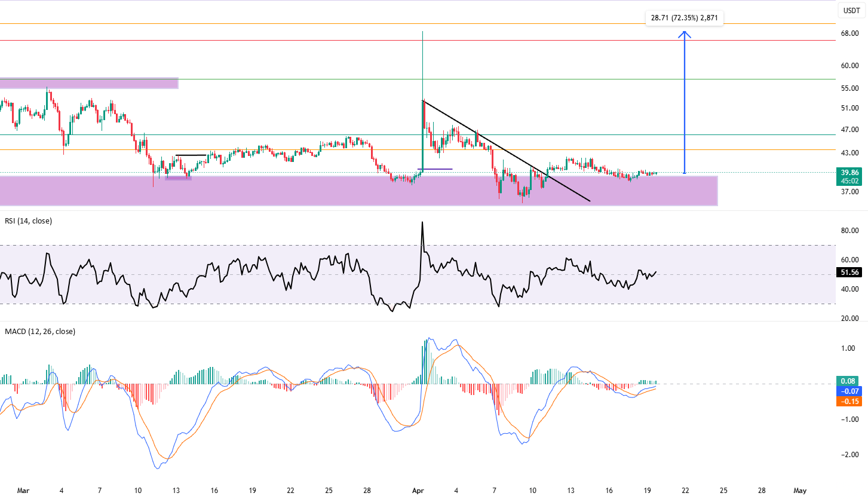The width and height of the screenshot is (868, 499).
Task: Select the black descending trendline
Action: [x=507, y=151]
